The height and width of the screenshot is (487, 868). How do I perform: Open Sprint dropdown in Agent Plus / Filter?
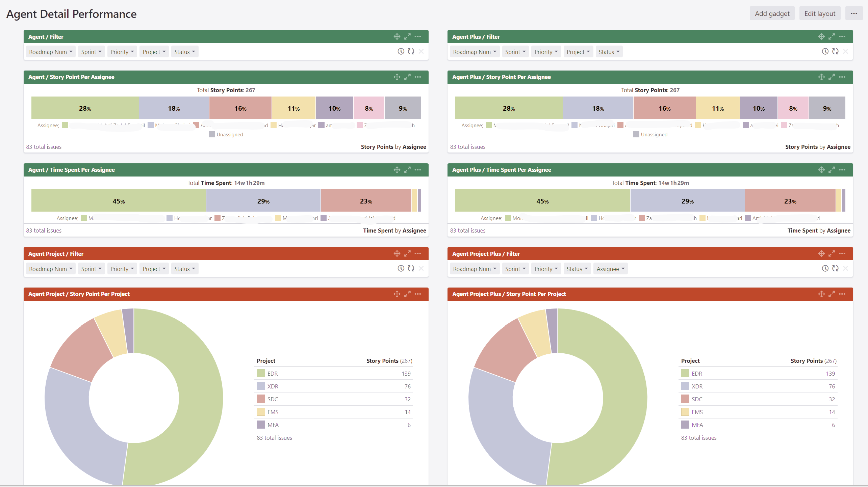(x=515, y=52)
